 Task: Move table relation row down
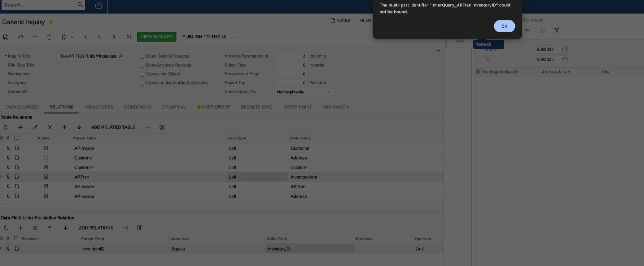coord(79,127)
